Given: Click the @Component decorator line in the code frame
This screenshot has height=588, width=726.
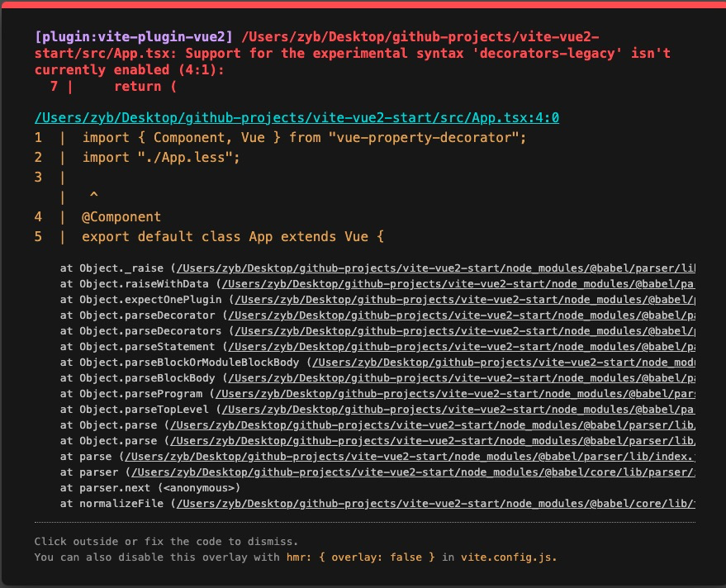Looking at the screenshot, I should (x=121, y=217).
